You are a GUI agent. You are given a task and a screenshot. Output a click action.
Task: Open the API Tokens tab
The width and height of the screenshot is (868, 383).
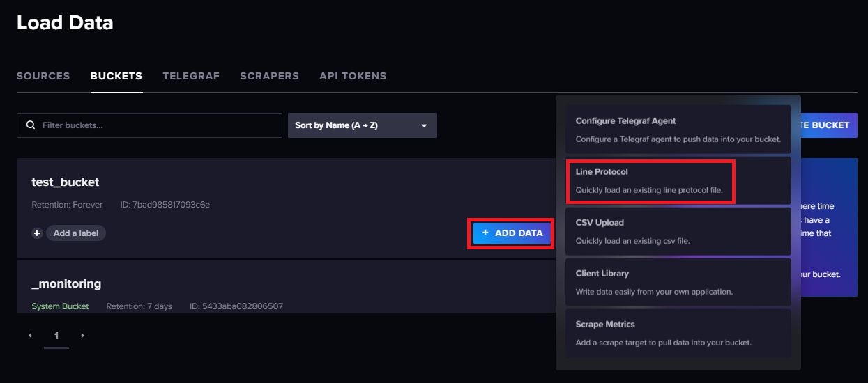coord(353,76)
